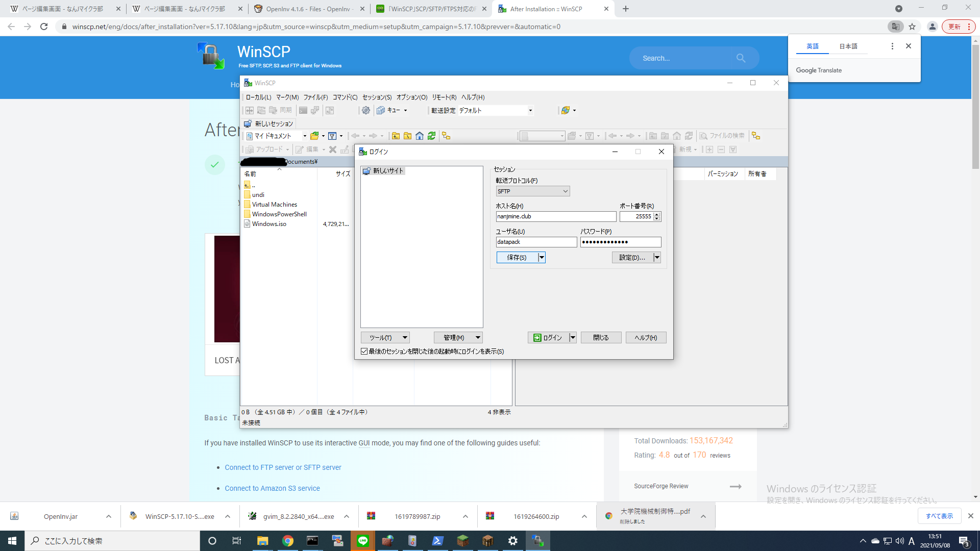Open the Mark menu in WinSCP
Viewport: 980px width, 551px height.
click(287, 97)
